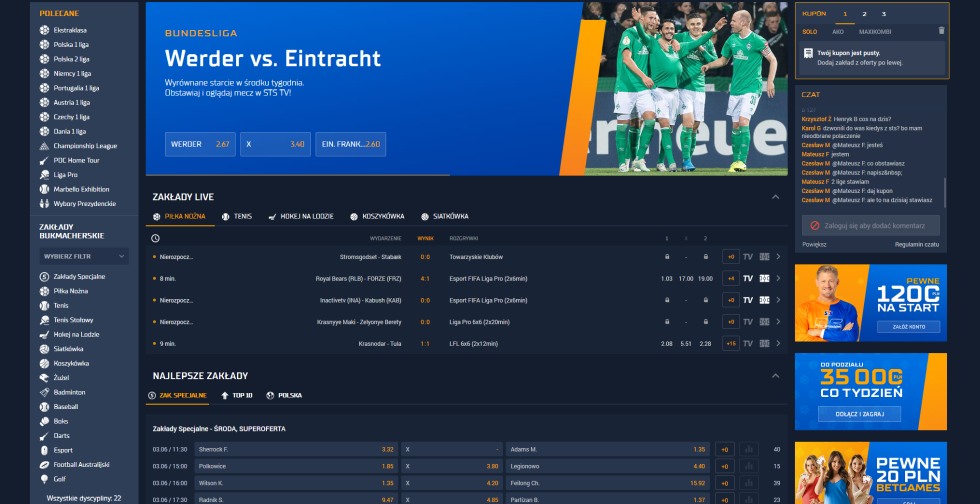This screenshot has height=504, width=980.
Task: Click the chat comment input field
Action: (x=871, y=225)
